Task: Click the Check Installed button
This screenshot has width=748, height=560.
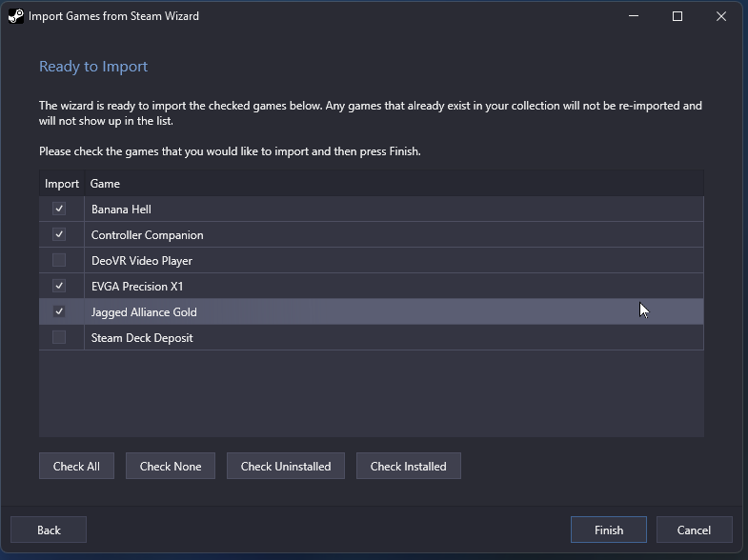Action: pos(409,466)
